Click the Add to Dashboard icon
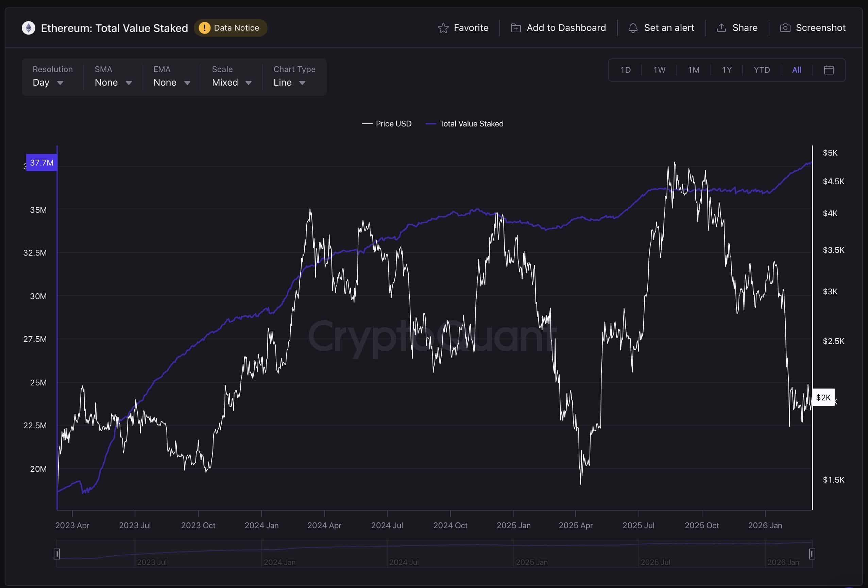Viewport: 868px width, 588px height. click(516, 28)
